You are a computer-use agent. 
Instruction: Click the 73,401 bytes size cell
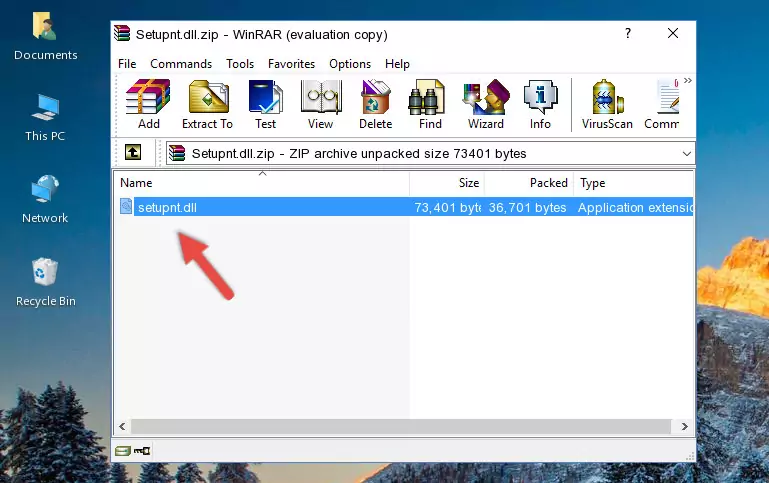click(x=447, y=207)
